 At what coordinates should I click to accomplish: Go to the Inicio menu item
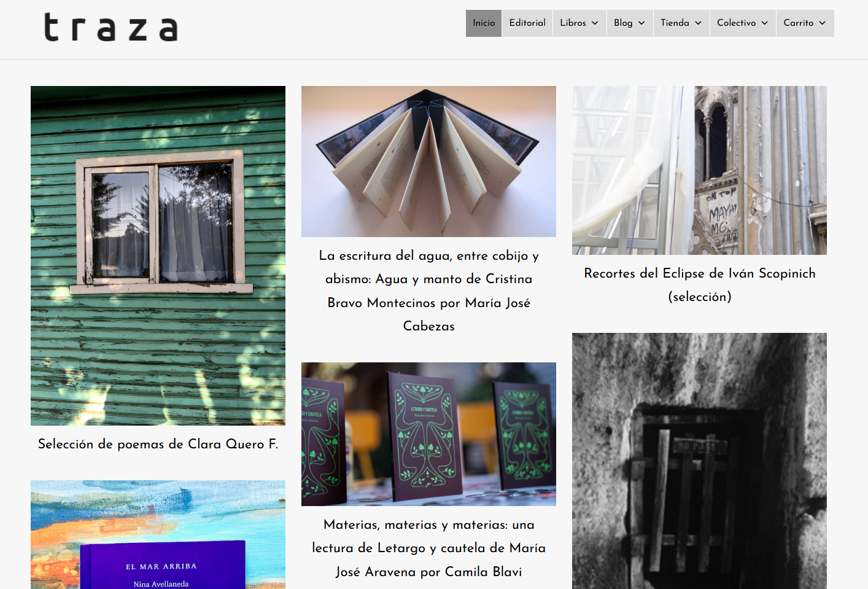pyautogui.click(x=484, y=23)
